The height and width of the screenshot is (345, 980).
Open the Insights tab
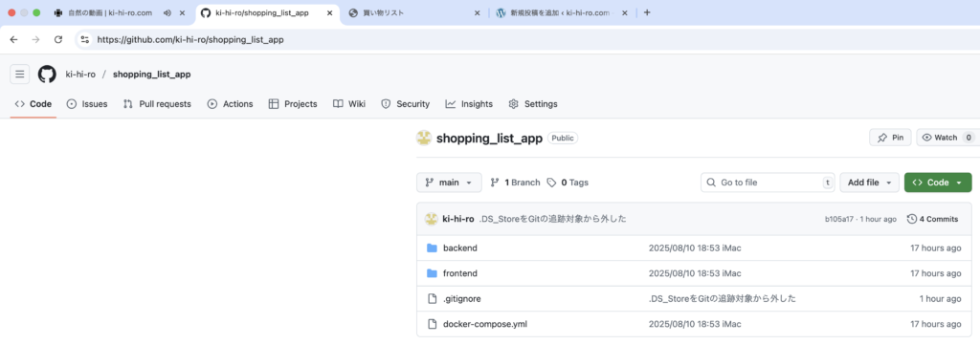(x=469, y=104)
